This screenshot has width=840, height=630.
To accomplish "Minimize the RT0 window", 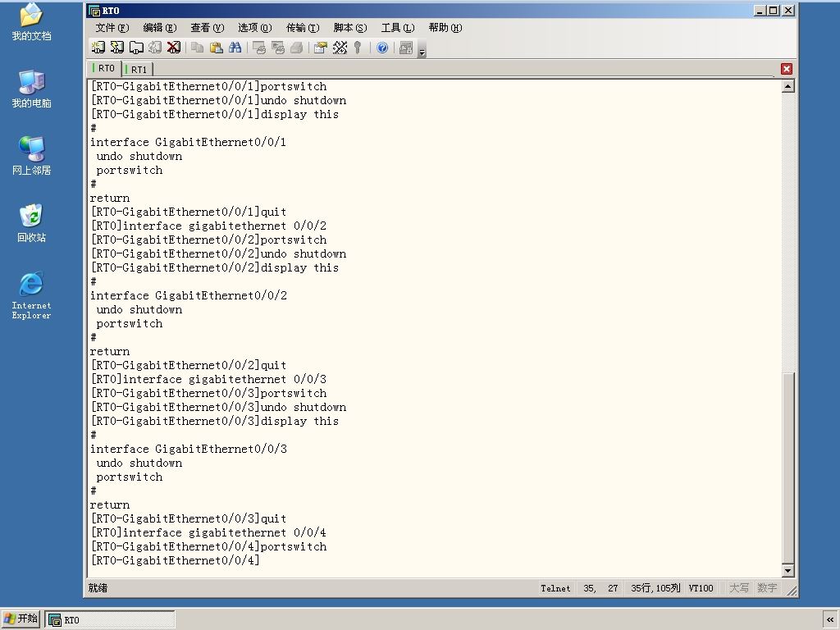I will 760,10.
